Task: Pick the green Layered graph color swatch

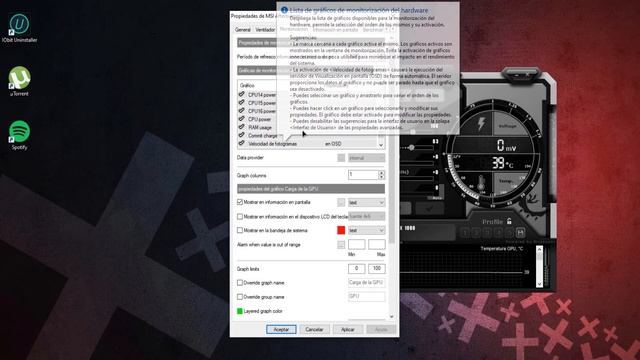Action: click(x=240, y=311)
